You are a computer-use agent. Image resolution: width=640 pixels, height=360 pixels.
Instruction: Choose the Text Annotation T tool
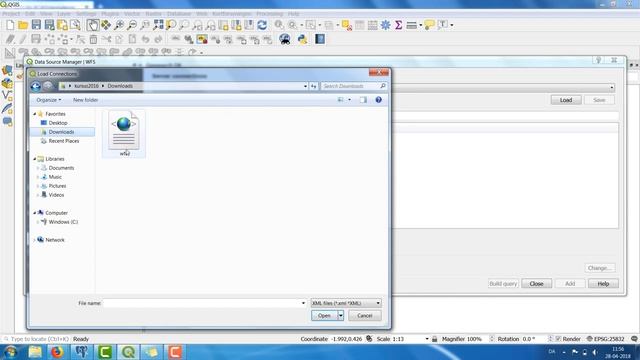pos(442,25)
